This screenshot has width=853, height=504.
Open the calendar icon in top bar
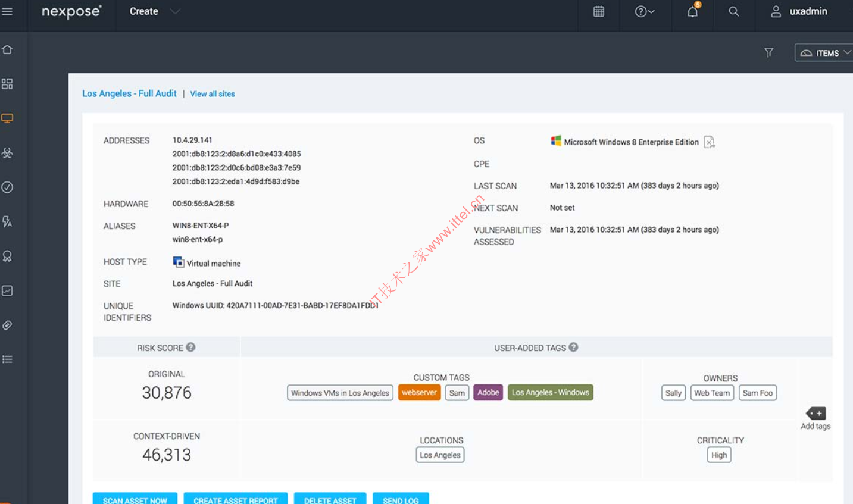599,12
